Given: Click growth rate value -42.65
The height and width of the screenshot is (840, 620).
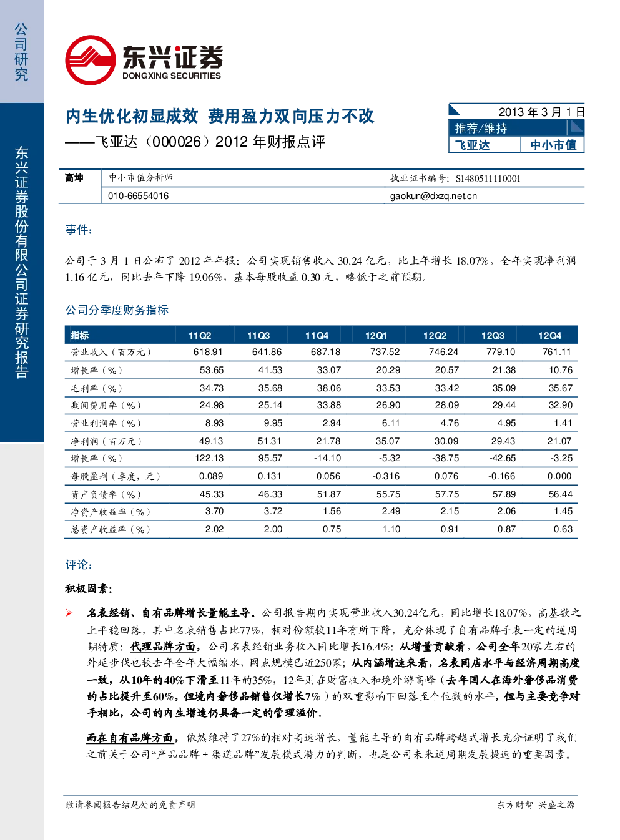Looking at the screenshot, I should click(x=502, y=459).
